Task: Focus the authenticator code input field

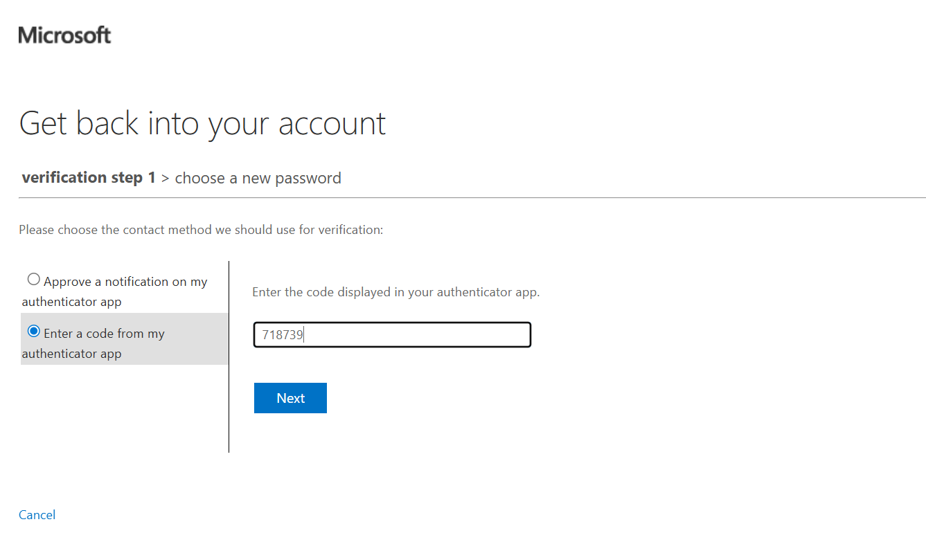Action: click(x=392, y=335)
